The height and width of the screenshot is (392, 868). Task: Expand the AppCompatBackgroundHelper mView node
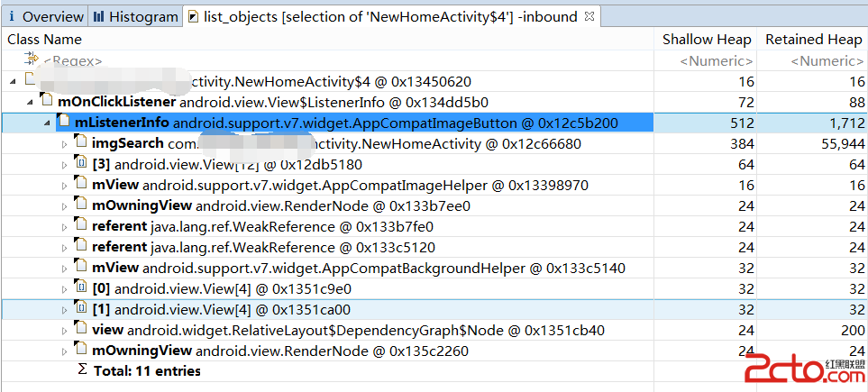pyautogui.click(x=63, y=268)
